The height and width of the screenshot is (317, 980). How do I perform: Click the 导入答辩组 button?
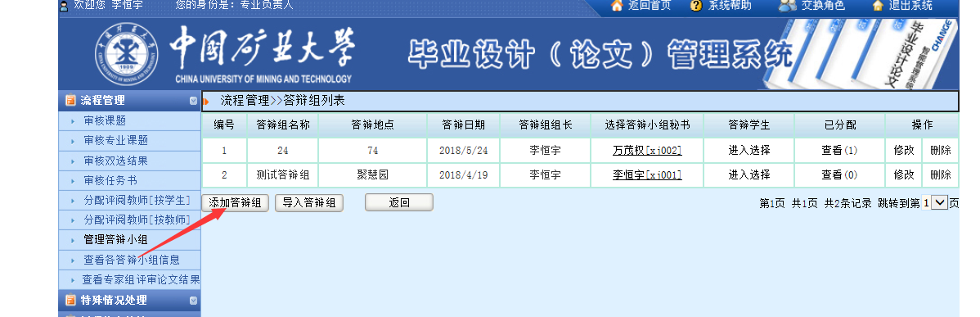(x=308, y=202)
